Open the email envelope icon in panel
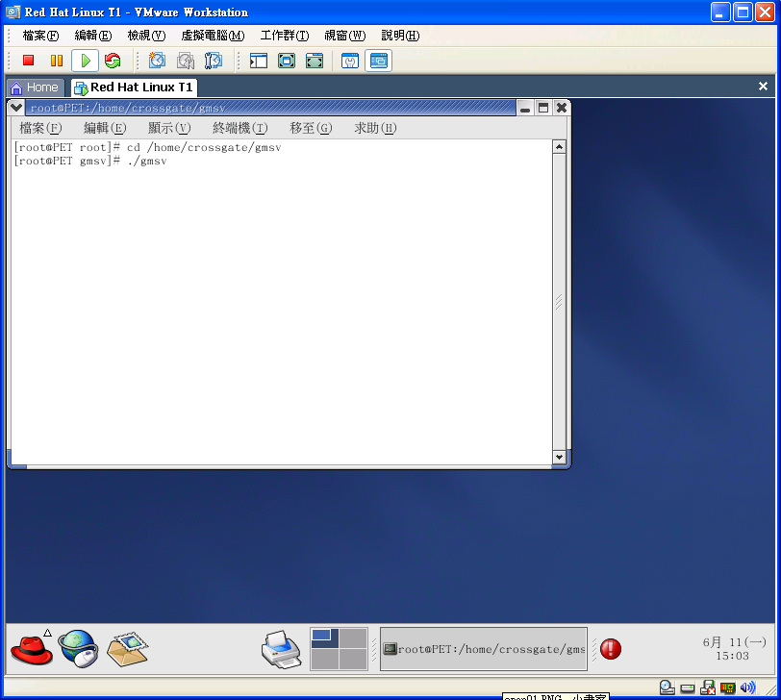 pyautogui.click(x=128, y=649)
